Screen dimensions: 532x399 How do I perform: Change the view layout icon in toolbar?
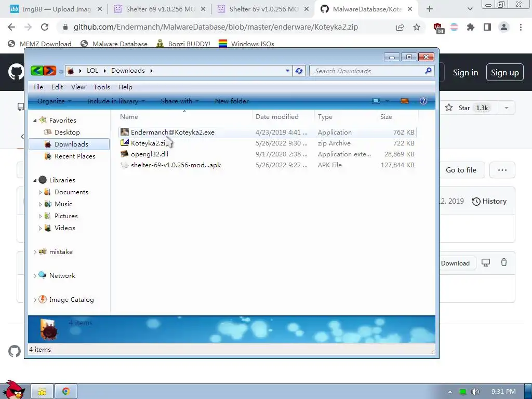point(376,101)
